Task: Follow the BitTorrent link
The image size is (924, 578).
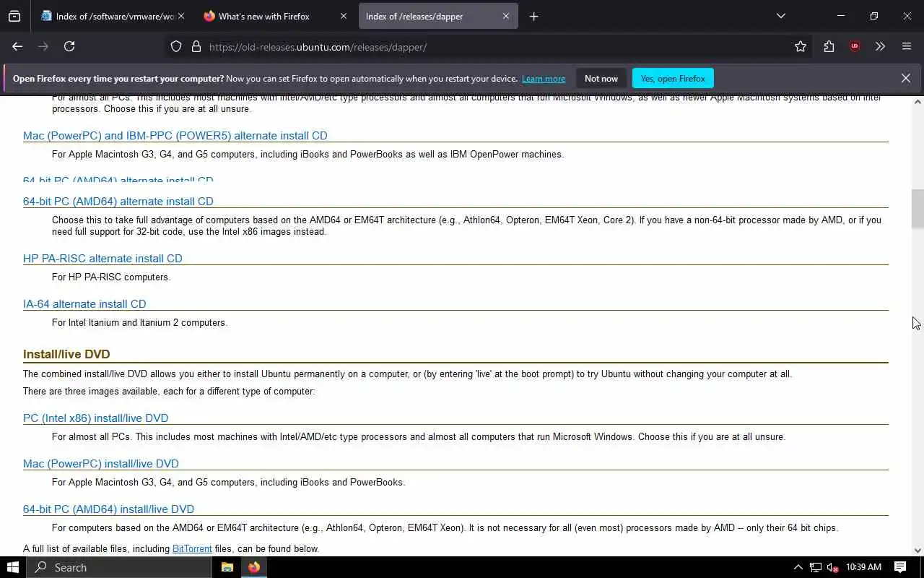Action: pos(192,549)
